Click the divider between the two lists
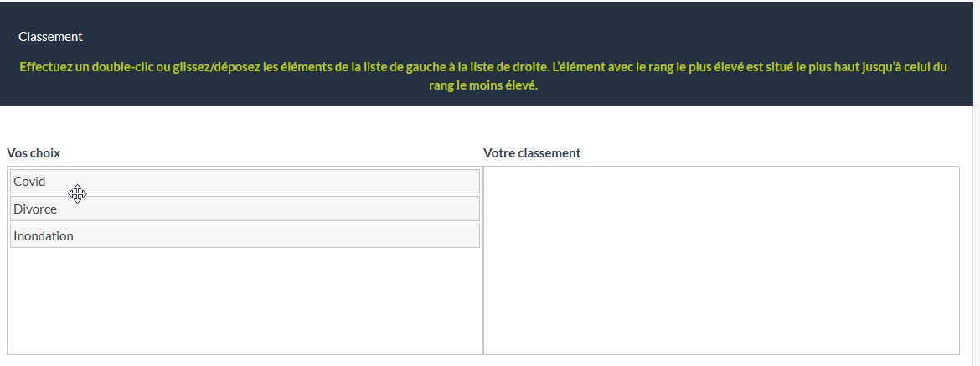Viewport: 980px width, 366px height. (x=483, y=260)
